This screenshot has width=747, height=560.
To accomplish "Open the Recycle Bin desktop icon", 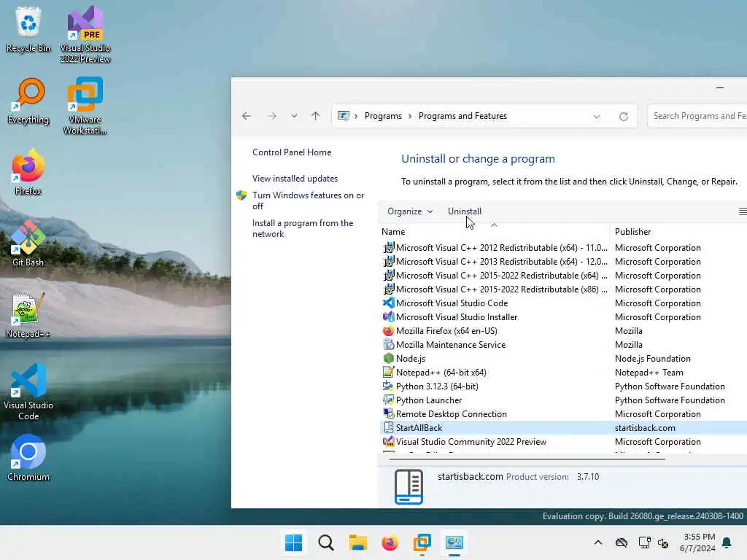I will [28, 29].
